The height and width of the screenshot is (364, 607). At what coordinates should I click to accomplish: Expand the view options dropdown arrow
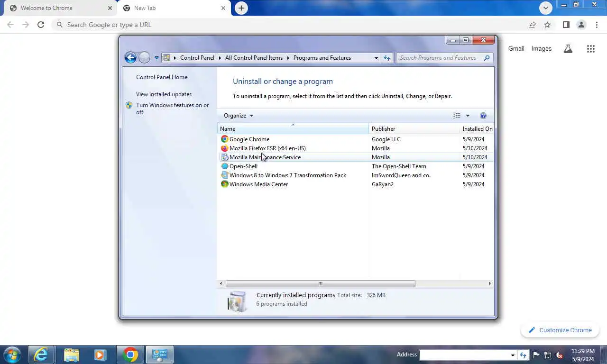468,116
